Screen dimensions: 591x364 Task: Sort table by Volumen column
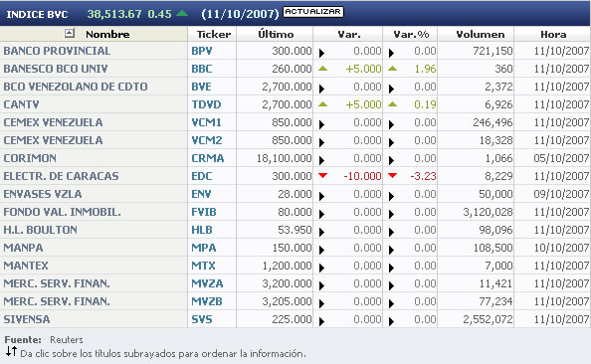(x=481, y=34)
